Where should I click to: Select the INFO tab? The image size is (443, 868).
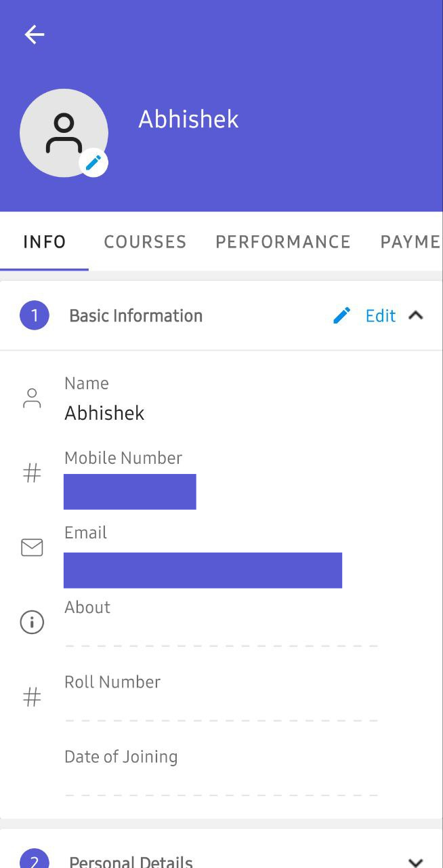click(45, 242)
